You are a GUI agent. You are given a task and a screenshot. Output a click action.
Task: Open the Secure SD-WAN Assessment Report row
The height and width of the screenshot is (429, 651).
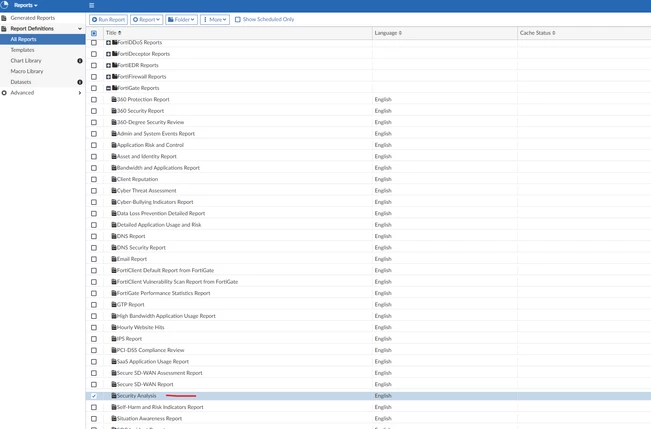368,373
